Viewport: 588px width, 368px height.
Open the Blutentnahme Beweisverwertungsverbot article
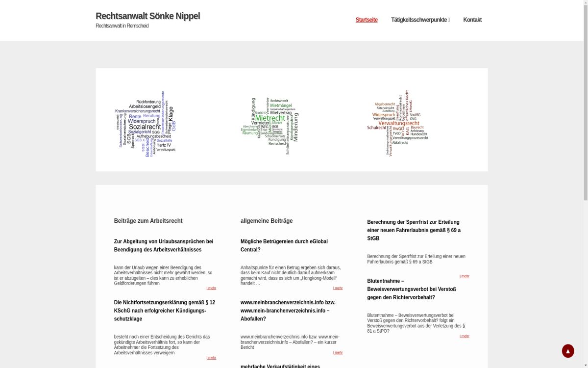click(x=411, y=289)
